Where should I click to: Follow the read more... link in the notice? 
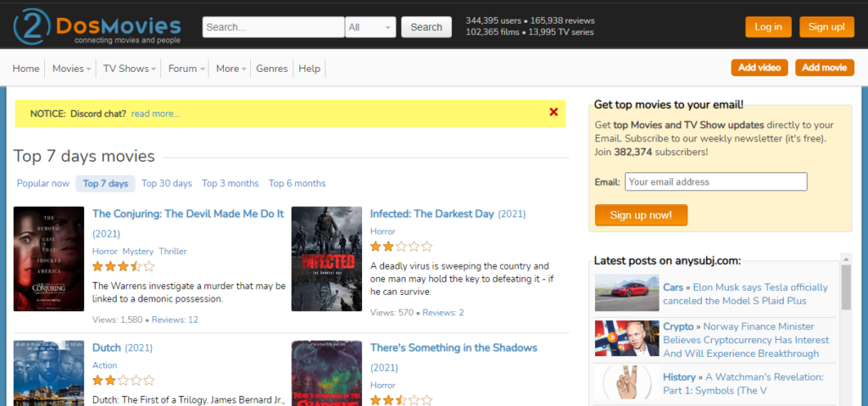156,114
